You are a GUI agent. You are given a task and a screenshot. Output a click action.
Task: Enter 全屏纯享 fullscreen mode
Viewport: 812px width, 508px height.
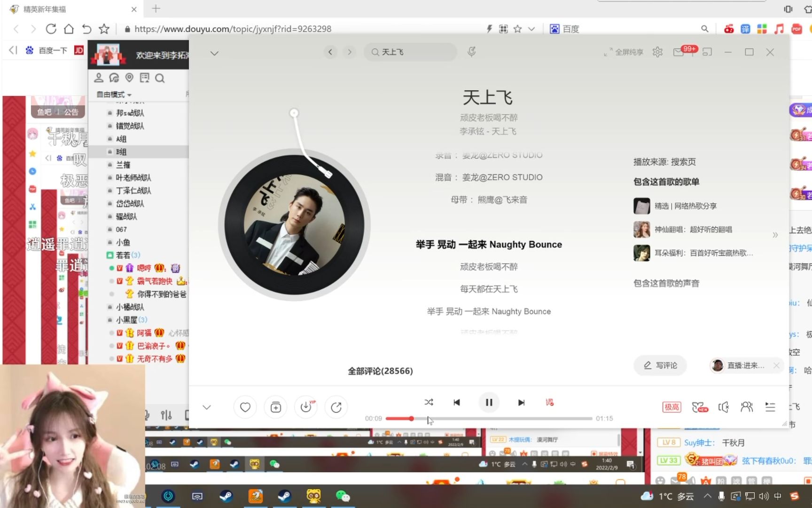pos(624,52)
